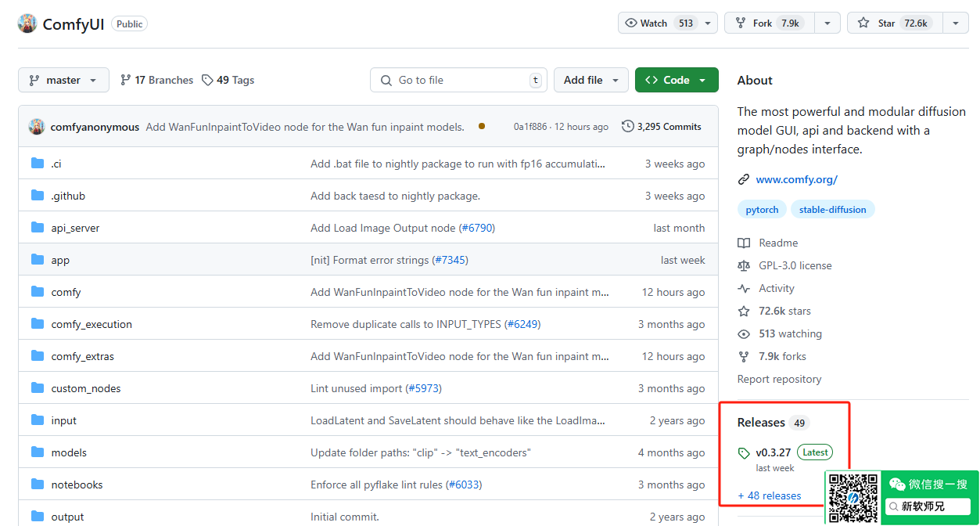Screen dimensions: 980x526
Task: Open the Star lists dropdown arrow
Action: [x=955, y=23]
